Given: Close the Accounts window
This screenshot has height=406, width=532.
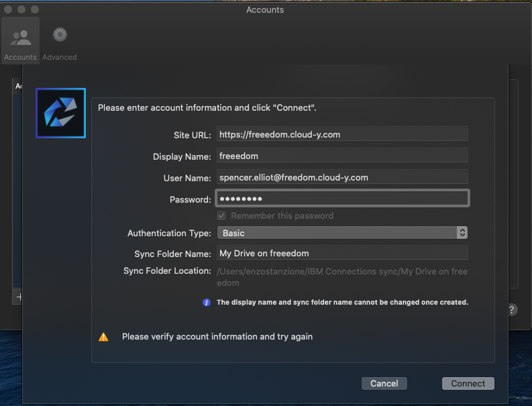Looking at the screenshot, I should tap(8, 9).
